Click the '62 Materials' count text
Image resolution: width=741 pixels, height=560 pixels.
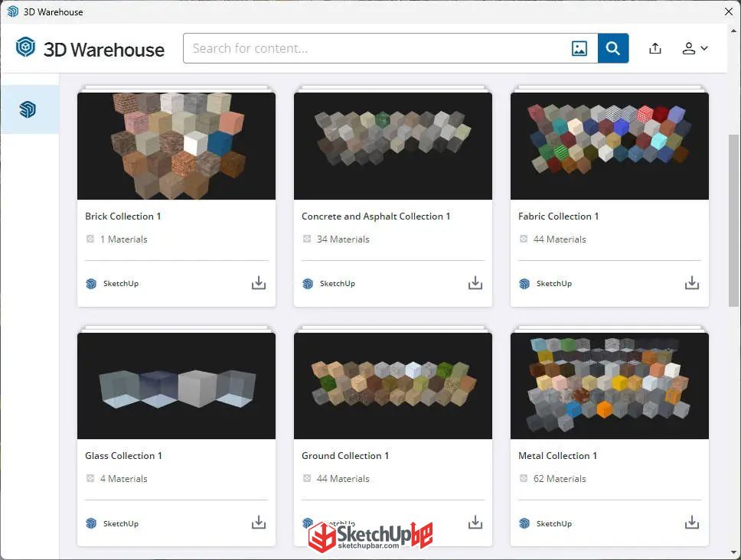(560, 478)
